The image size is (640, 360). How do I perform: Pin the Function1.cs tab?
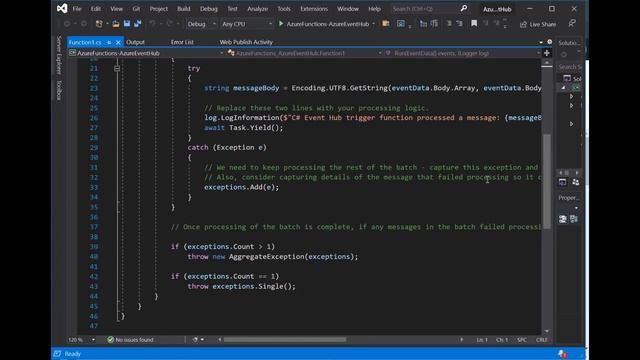109,42
